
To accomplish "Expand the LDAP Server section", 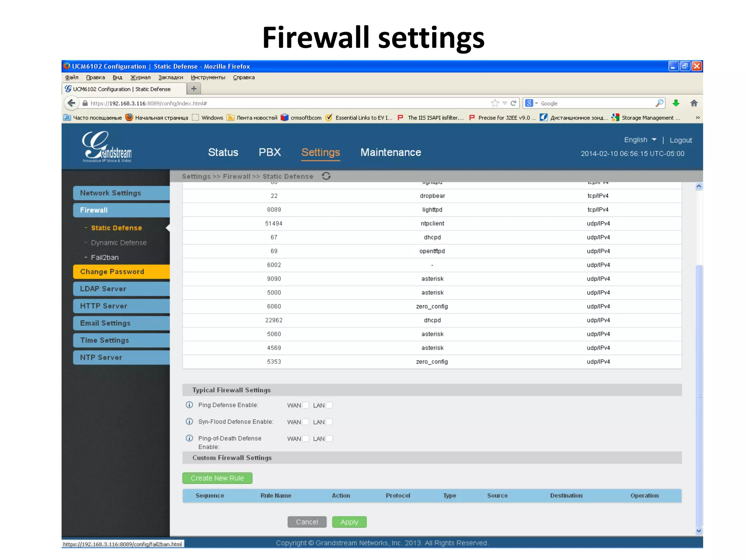I will pyautogui.click(x=121, y=289).
